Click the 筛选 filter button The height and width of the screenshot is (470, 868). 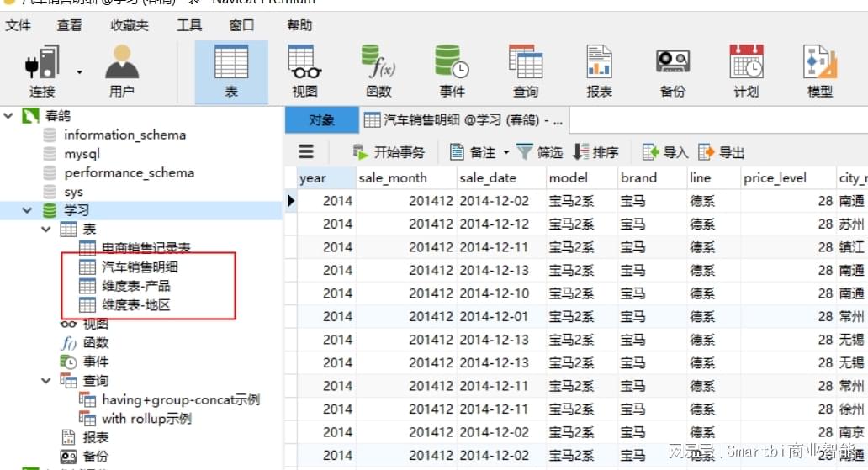point(540,151)
